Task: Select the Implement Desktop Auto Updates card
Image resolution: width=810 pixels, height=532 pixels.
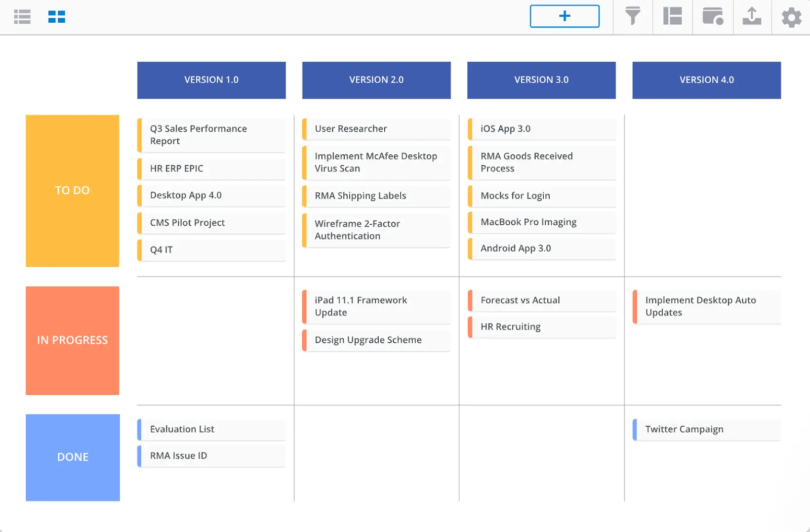Action: coord(707,306)
